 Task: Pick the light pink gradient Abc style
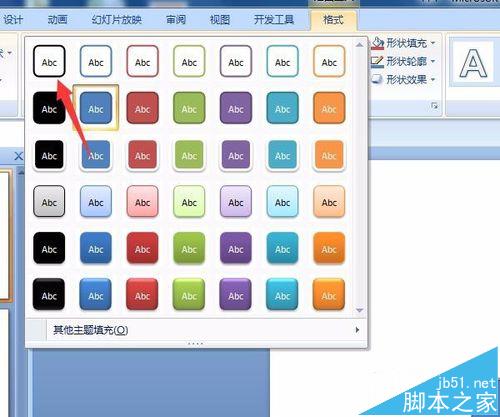click(142, 201)
